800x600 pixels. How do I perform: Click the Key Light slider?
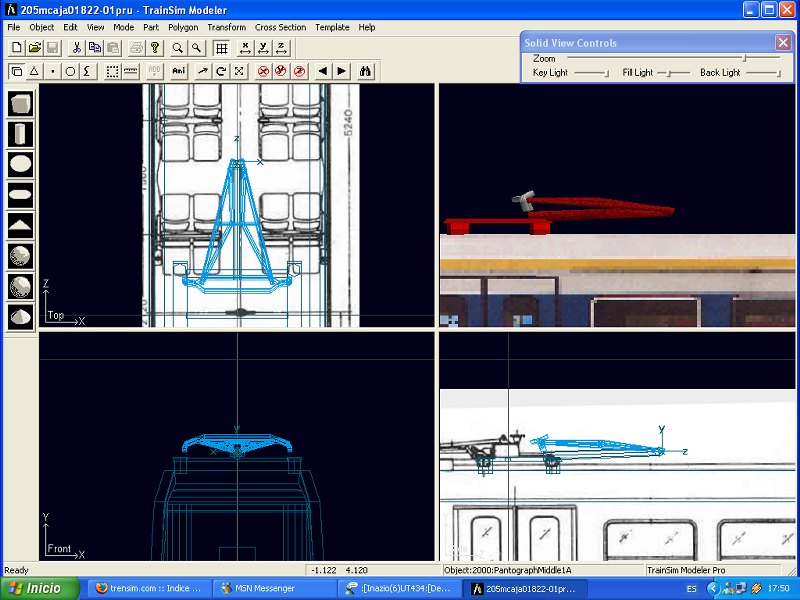pos(590,73)
